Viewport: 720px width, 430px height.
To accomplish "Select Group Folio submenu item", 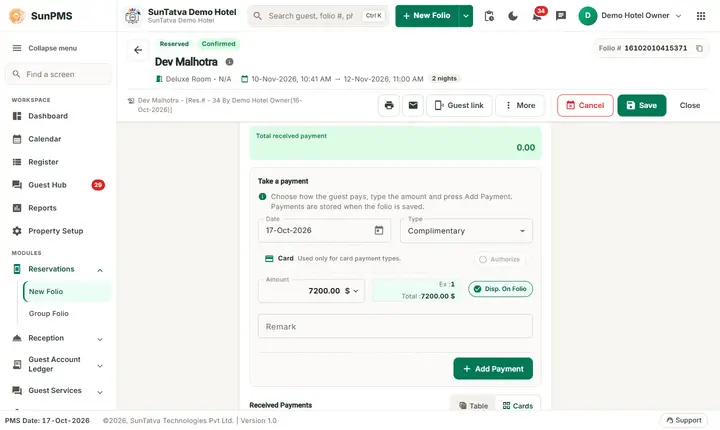I will click(67, 313).
